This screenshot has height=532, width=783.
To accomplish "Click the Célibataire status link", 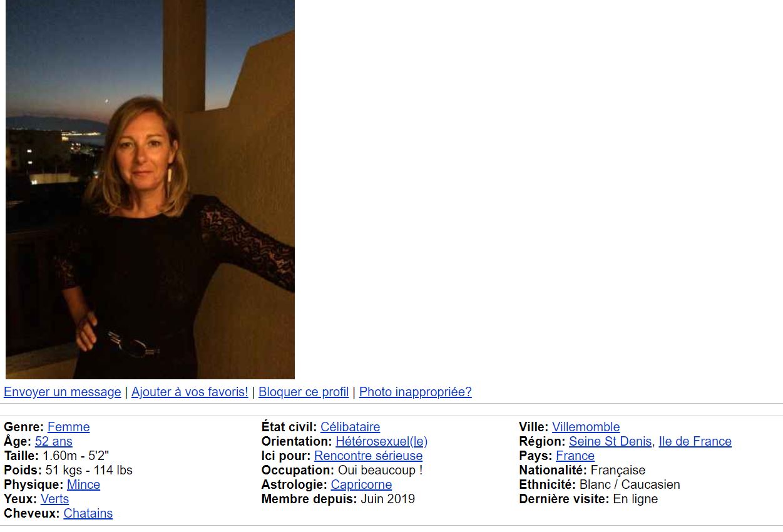I will (350, 427).
